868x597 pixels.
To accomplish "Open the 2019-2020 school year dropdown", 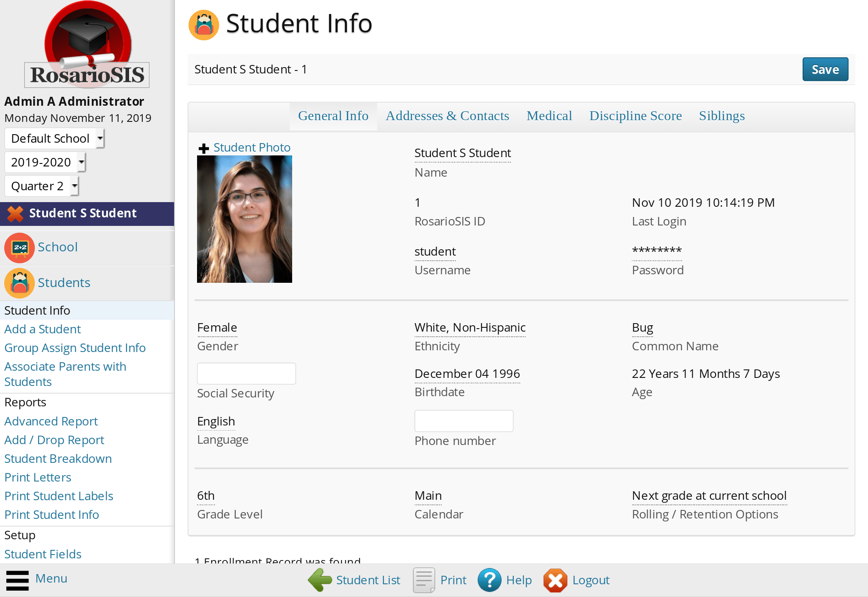I will tap(45, 162).
